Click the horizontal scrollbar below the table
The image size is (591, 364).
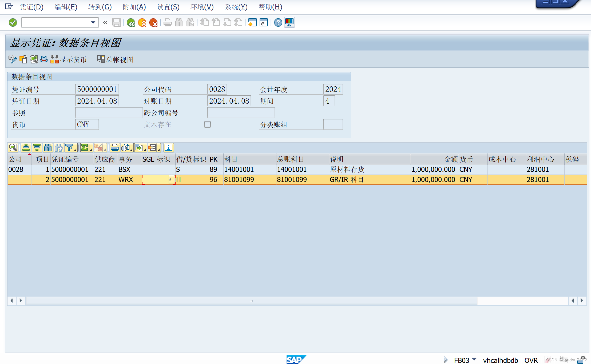coord(251,301)
